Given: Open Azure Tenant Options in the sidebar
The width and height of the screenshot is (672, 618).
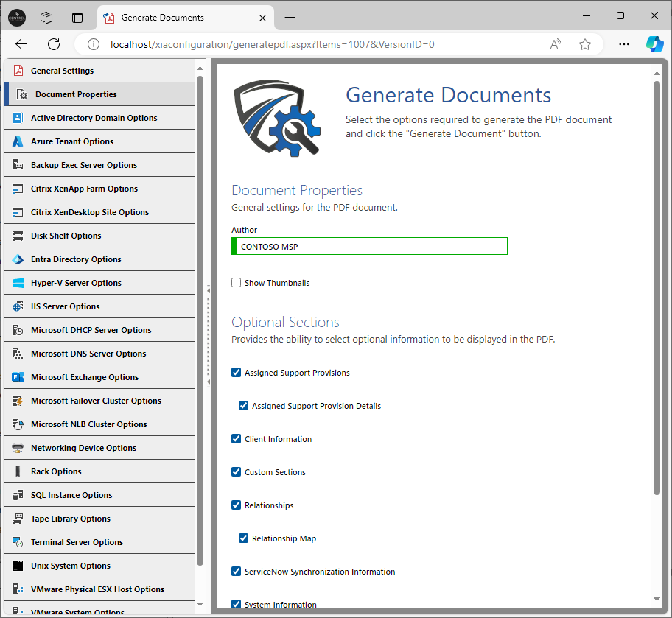Looking at the screenshot, I should click(99, 141).
